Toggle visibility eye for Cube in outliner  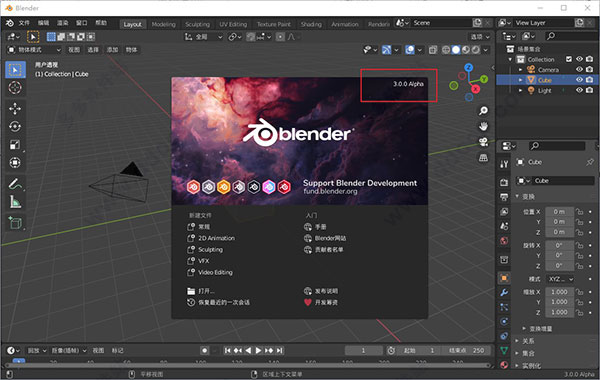[580, 80]
